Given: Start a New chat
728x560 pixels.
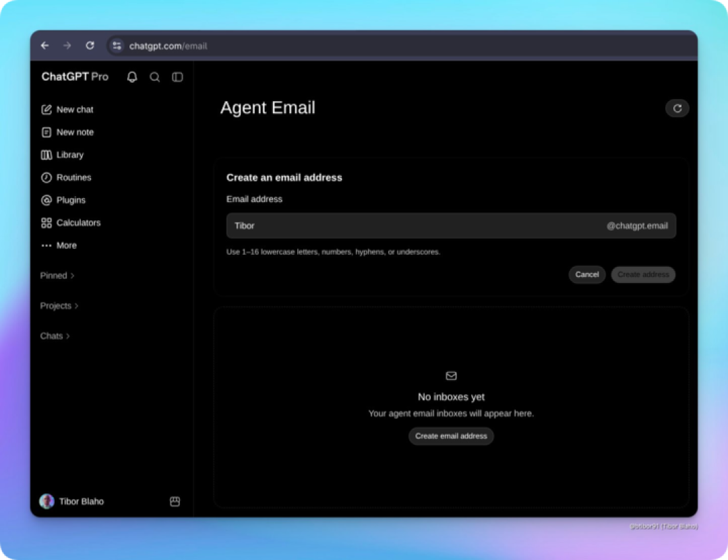Looking at the screenshot, I should 75,110.
